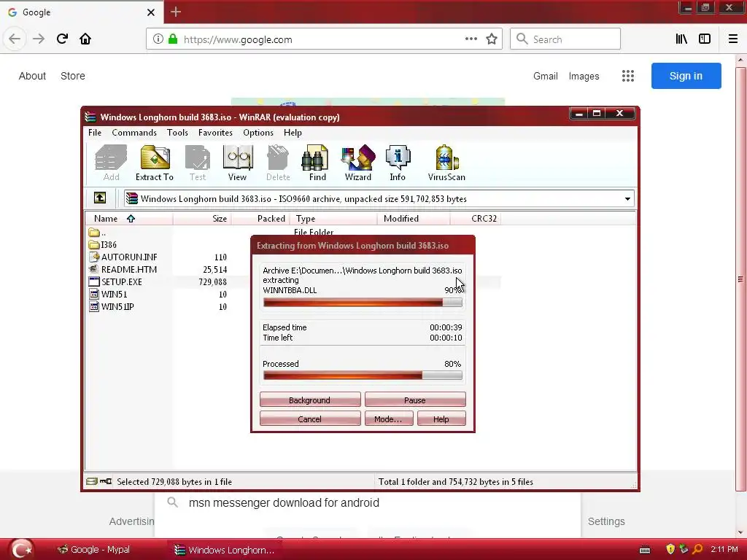The image size is (747, 560).
Task: Show archive Info toolbar icon
Action: 398,163
